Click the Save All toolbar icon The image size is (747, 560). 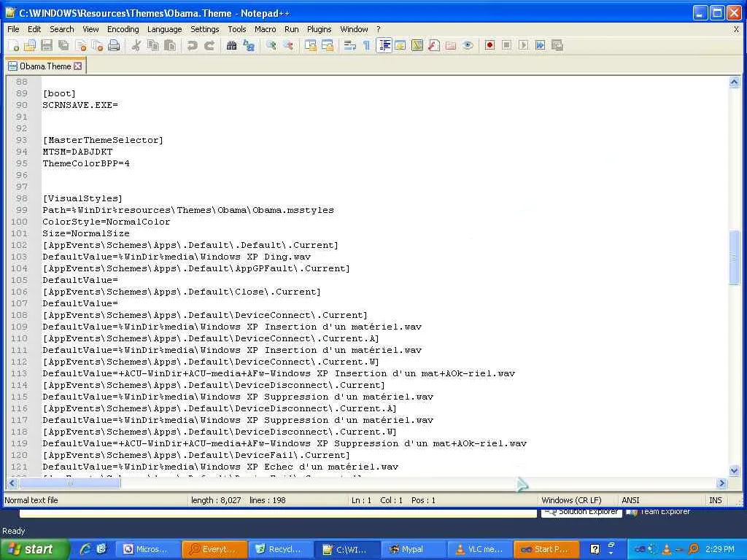pyautogui.click(x=63, y=45)
